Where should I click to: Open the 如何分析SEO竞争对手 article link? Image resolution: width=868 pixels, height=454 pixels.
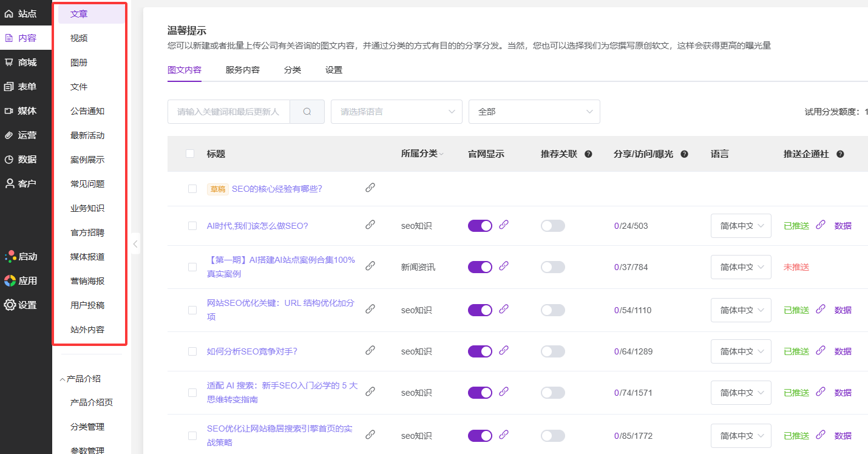pos(252,351)
